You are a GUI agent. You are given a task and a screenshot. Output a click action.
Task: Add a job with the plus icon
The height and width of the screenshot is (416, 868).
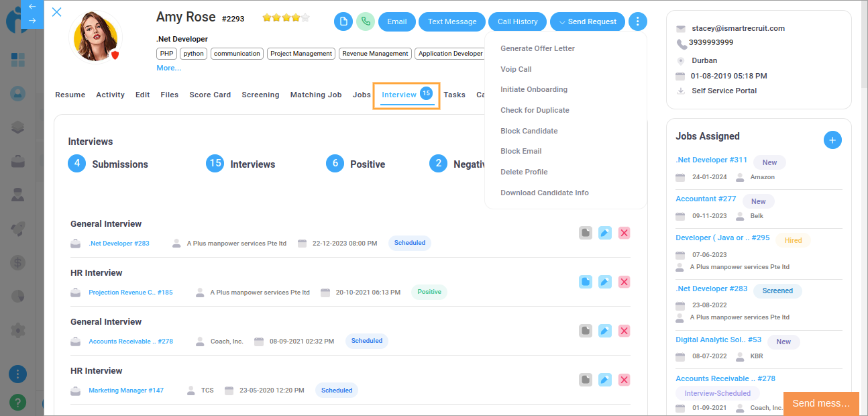coord(832,140)
